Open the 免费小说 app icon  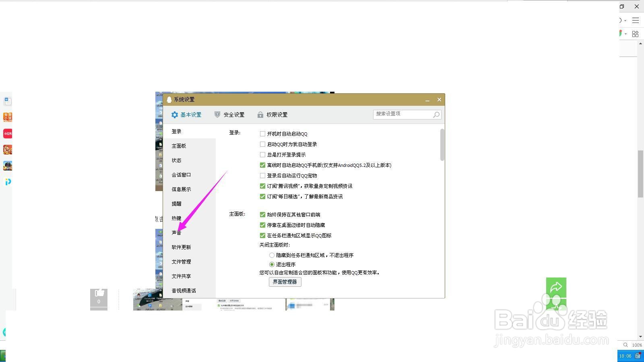[x=8, y=117]
